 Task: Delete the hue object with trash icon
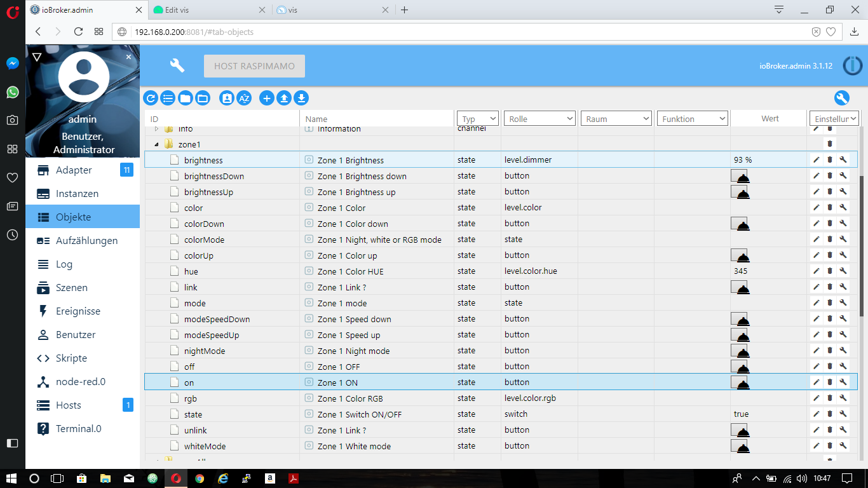[830, 271]
